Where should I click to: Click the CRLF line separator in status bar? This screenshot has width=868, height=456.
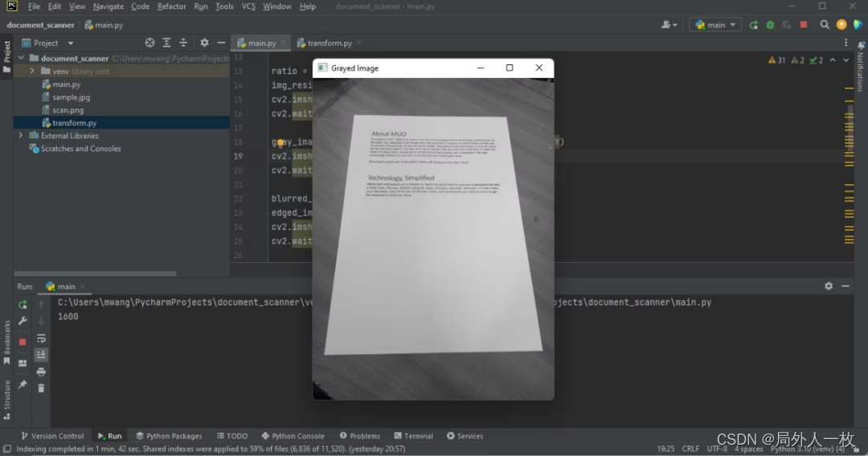690,449
